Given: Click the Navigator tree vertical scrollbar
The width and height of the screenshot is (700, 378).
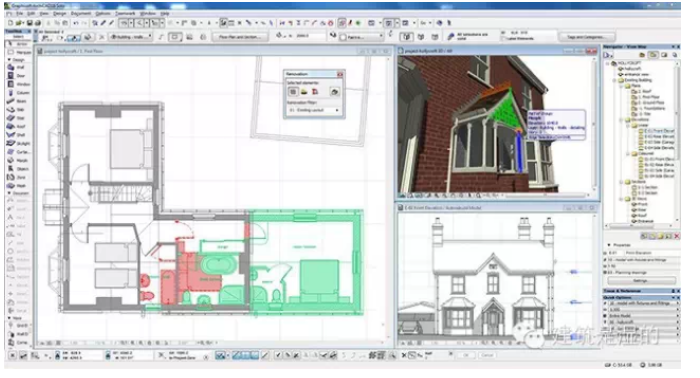Looking at the screenshot, I should pos(678,142).
